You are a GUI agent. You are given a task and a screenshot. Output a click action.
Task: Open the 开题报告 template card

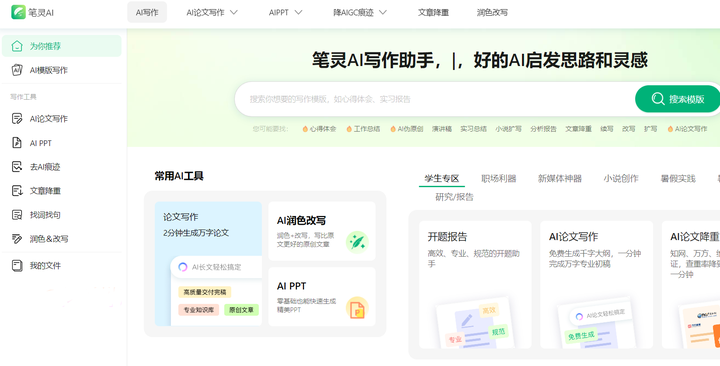(475, 284)
